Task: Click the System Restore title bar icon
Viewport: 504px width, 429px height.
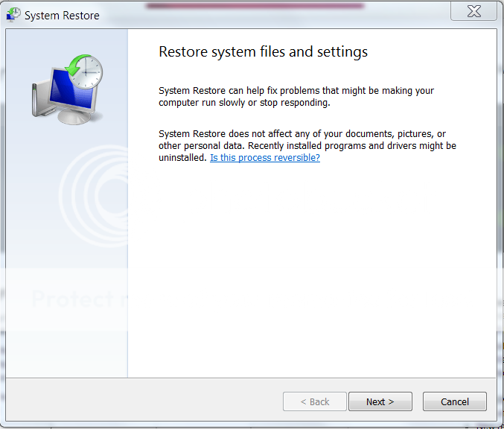Action: (x=13, y=15)
